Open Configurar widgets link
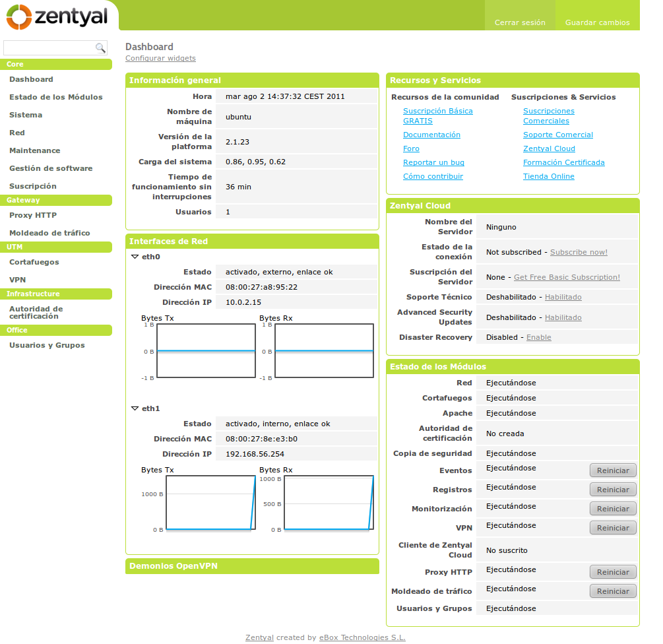The height and width of the screenshot is (644, 663). (161, 58)
